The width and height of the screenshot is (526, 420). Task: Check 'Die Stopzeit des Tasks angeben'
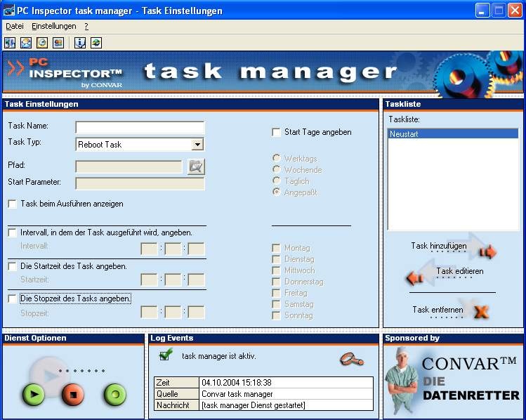click(12, 298)
